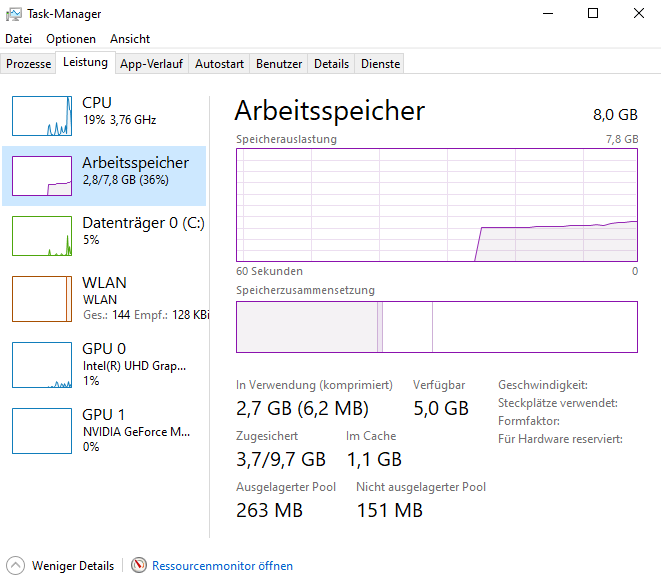Switch to the Autostart tab
661x588 pixels.
click(219, 64)
